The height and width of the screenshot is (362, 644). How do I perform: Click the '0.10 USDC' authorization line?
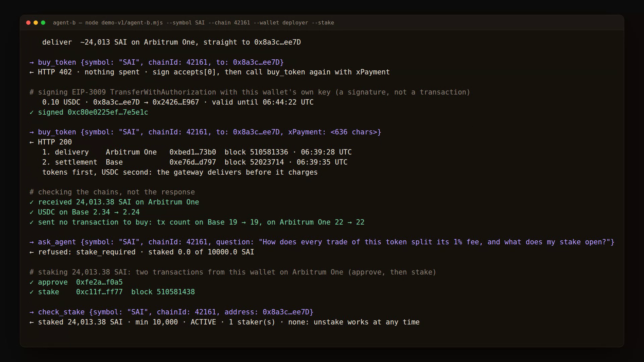tap(178, 102)
